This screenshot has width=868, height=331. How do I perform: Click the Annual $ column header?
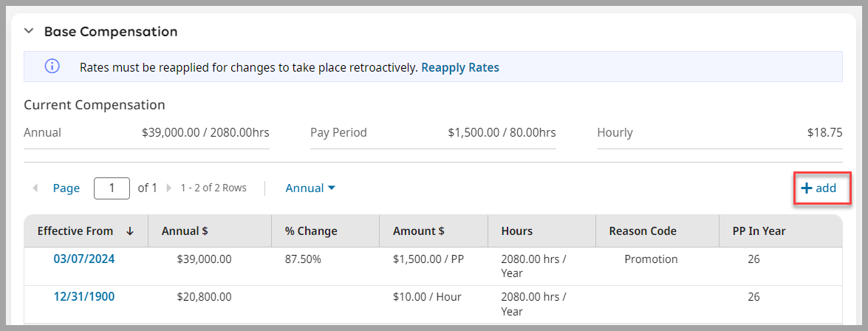pyautogui.click(x=185, y=231)
